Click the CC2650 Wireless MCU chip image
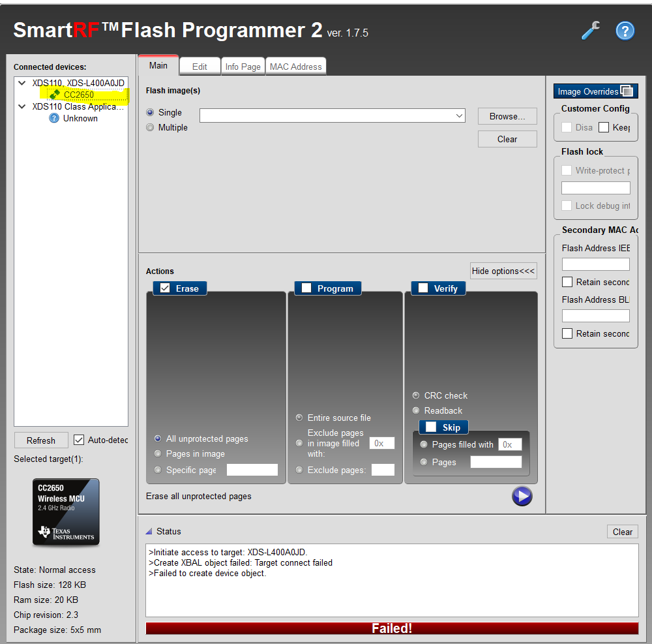The width and height of the screenshot is (652, 644). [x=66, y=512]
